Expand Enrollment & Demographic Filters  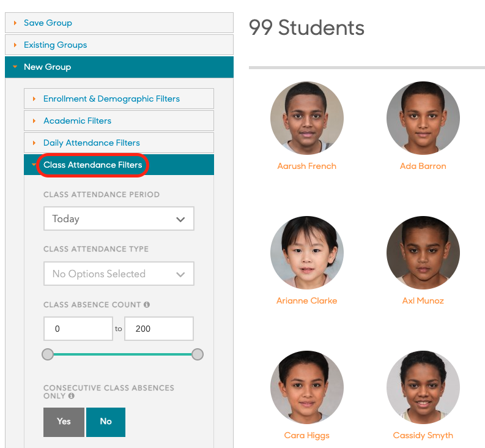click(111, 99)
